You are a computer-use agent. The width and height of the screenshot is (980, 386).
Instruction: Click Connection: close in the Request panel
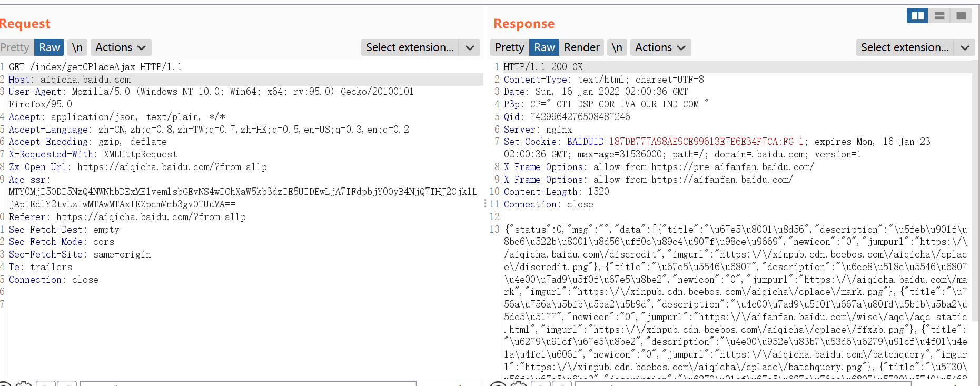[x=54, y=280]
